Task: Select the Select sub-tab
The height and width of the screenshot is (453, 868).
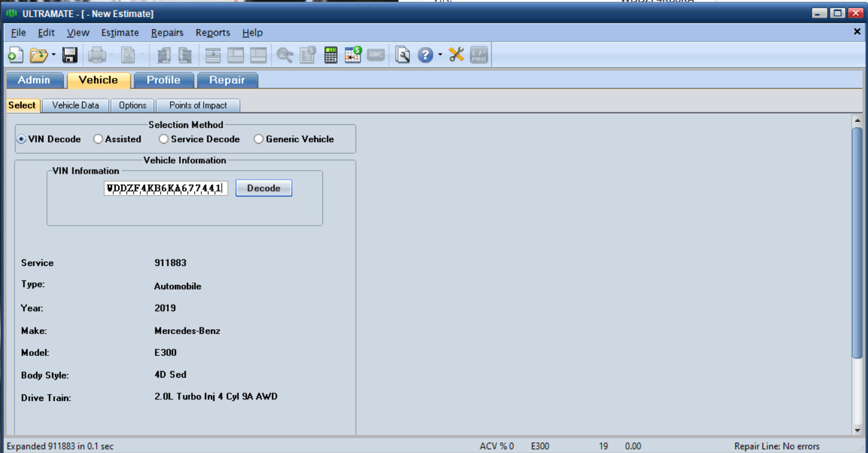Action: point(22,105)
